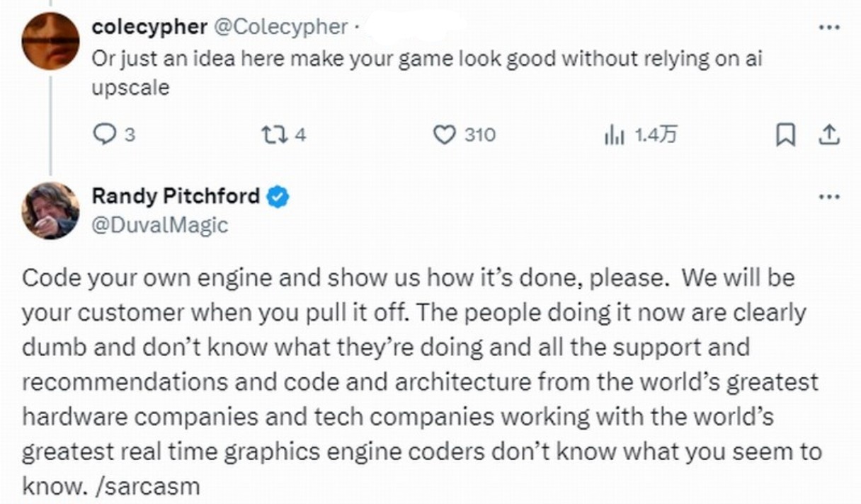Open colecypher's tweet text about ai upscale

[427, 74]
